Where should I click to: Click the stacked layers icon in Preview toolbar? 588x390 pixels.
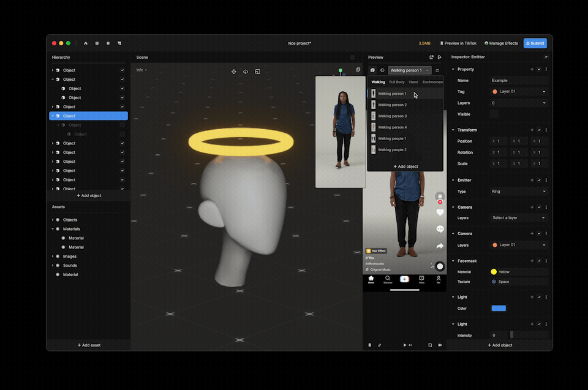[x=372, y=70]
